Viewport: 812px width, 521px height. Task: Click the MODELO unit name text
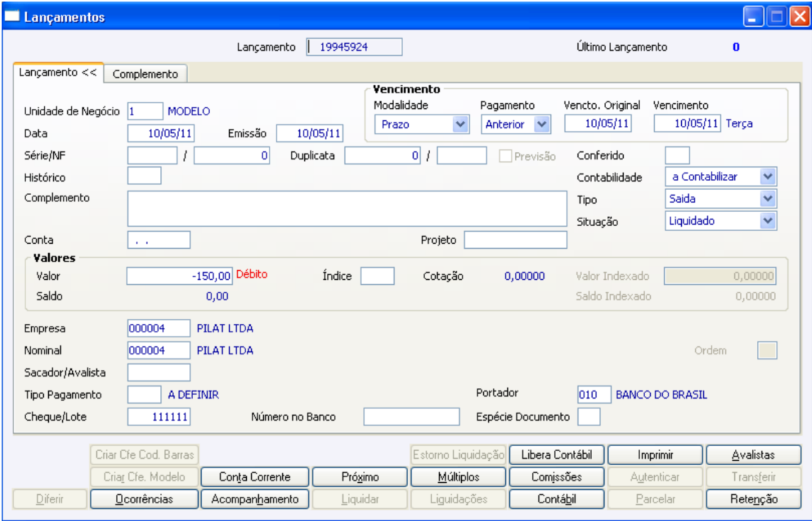189,111
